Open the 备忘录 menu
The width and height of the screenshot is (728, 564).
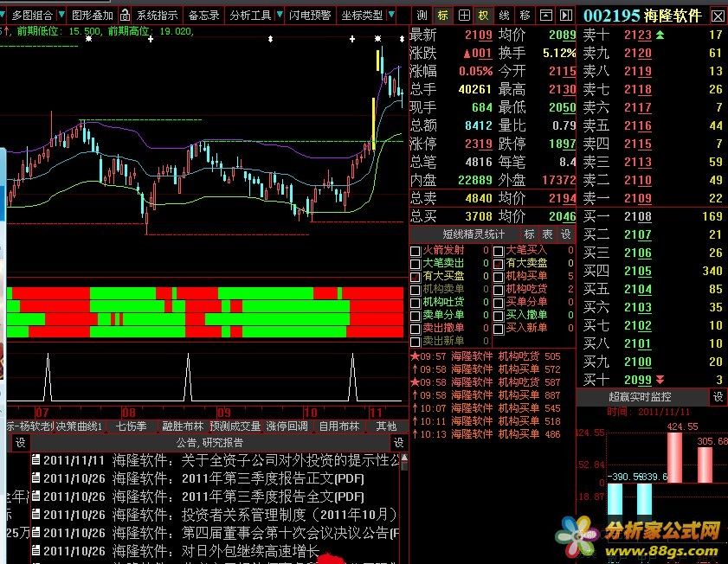[203, 16]
